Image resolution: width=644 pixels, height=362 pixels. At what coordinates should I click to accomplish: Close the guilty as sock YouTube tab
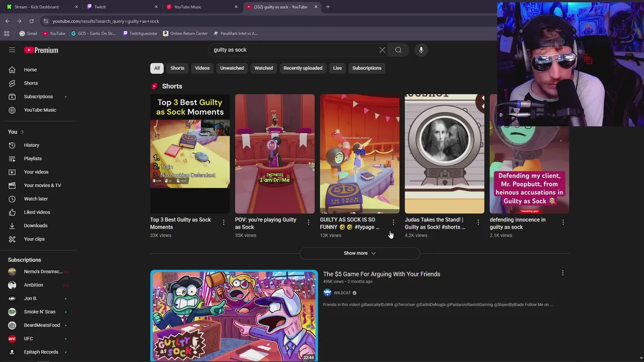(x=316, y=7)
